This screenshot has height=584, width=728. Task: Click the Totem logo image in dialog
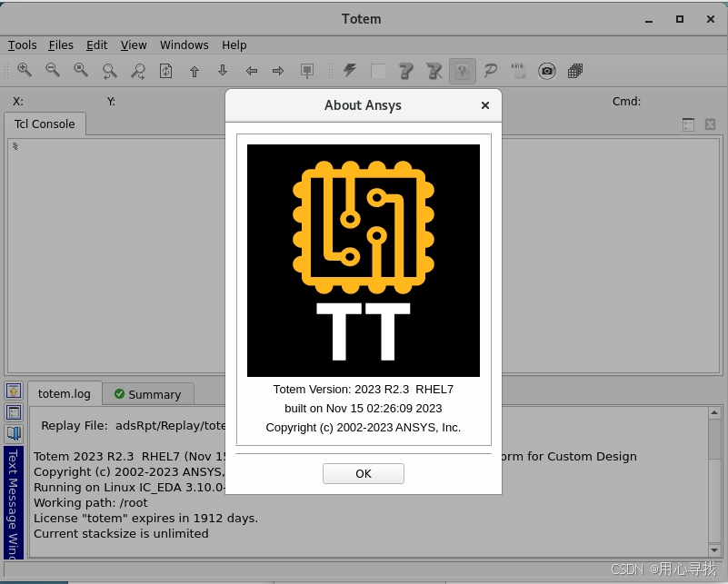click(364, 261)
